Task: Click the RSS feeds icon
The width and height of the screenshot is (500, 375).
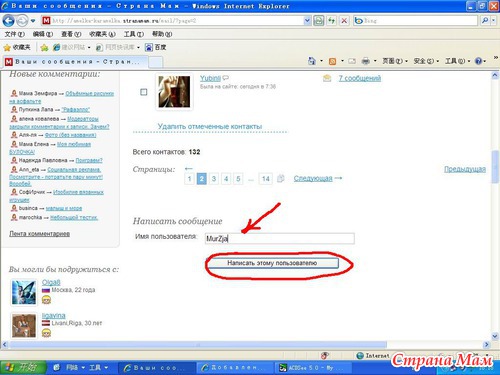Action: click(332, 61)
